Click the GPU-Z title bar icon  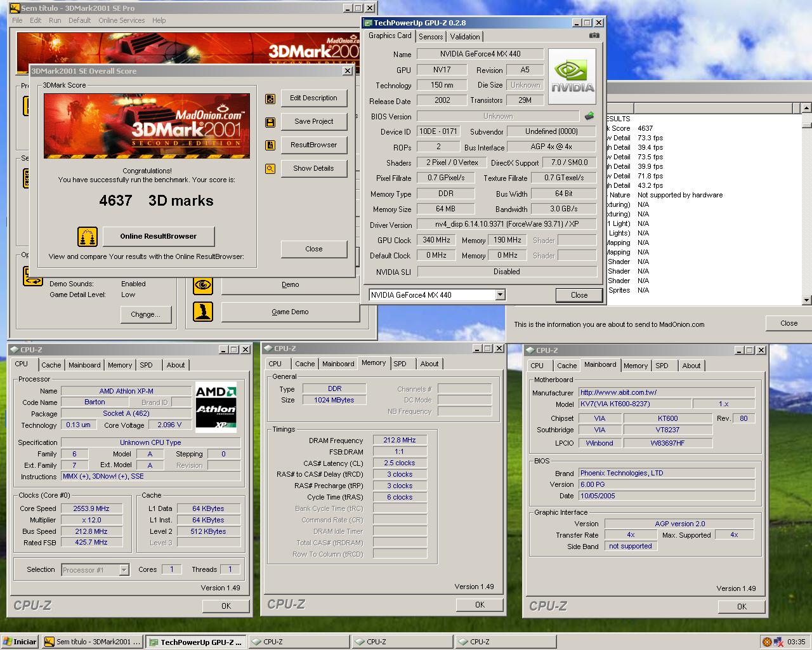pyautogui.click(x=368, y=22)
